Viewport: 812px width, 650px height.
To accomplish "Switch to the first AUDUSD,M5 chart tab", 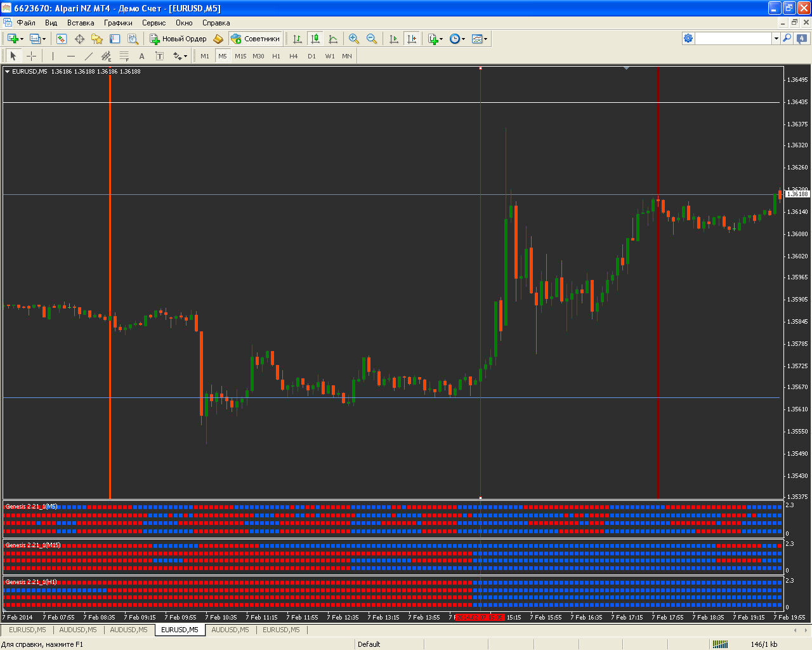I will pos(78,630).
